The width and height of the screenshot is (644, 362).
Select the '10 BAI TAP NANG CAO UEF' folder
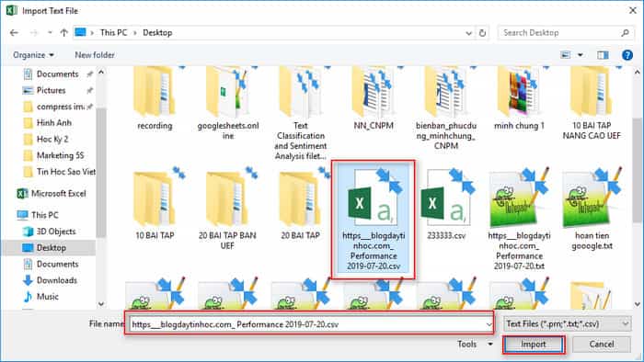(x=592, y=104)
